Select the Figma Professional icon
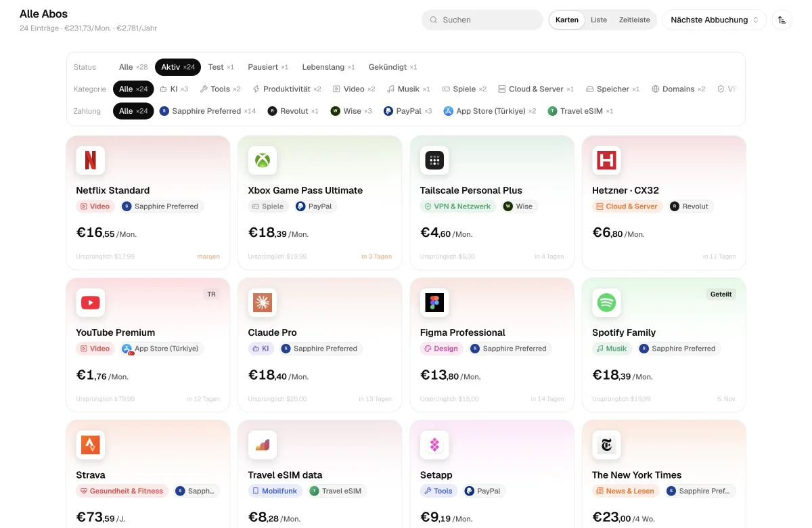Image resolution: width=812 pixels, height=528 pixels. [434, 303]
